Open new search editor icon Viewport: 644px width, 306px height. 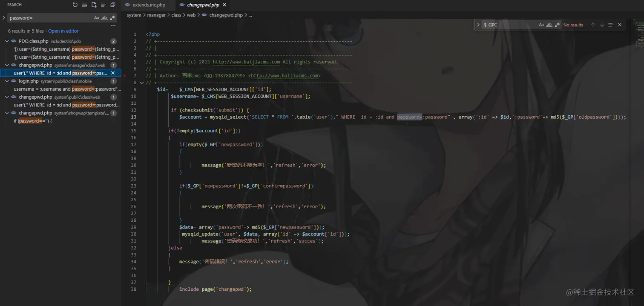point(94,5)
